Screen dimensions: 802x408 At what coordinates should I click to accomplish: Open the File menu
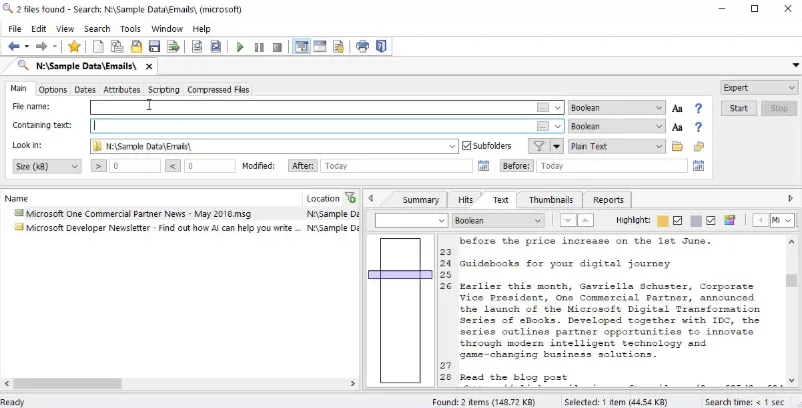coord(15,29)
